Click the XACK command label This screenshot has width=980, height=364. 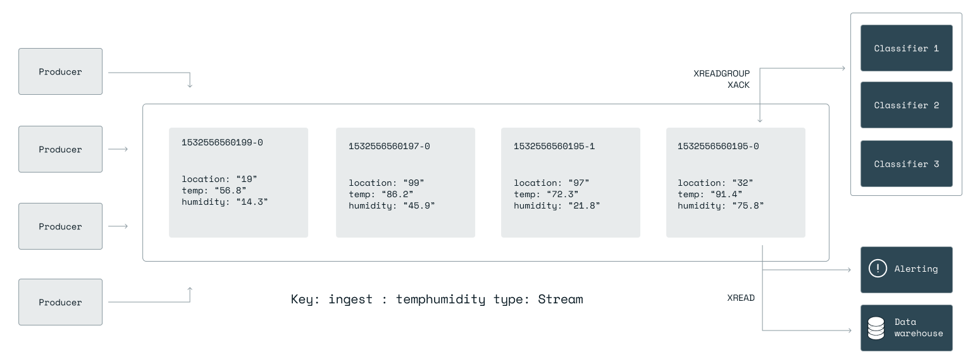point(738,85)
